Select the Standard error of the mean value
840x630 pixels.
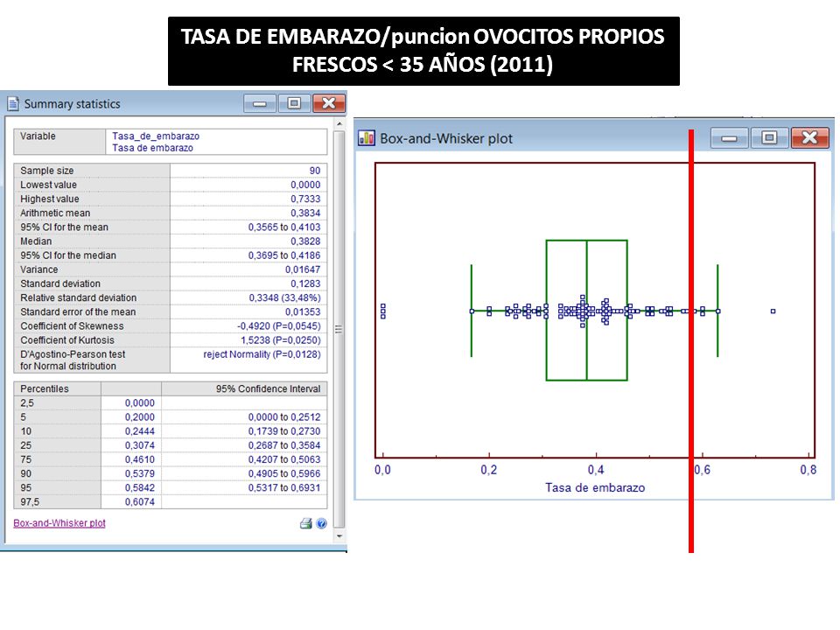pyautogui.click(x=303, y=311)
